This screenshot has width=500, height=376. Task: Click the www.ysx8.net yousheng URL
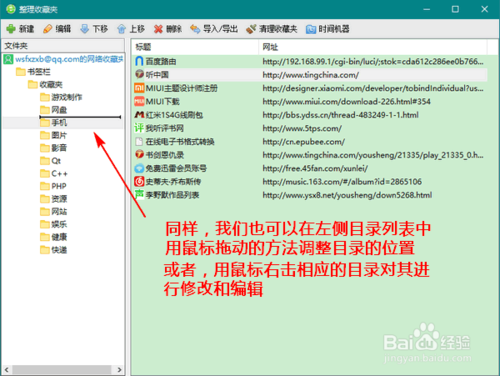point(347,195)
